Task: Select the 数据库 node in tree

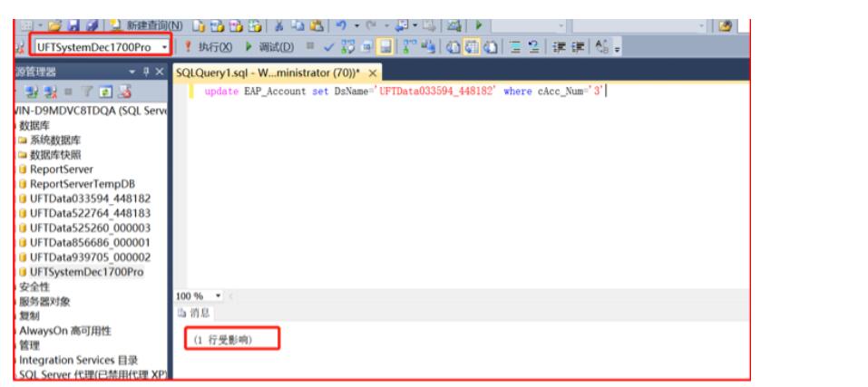Action: pyautogui.click(x=34, y=125)
